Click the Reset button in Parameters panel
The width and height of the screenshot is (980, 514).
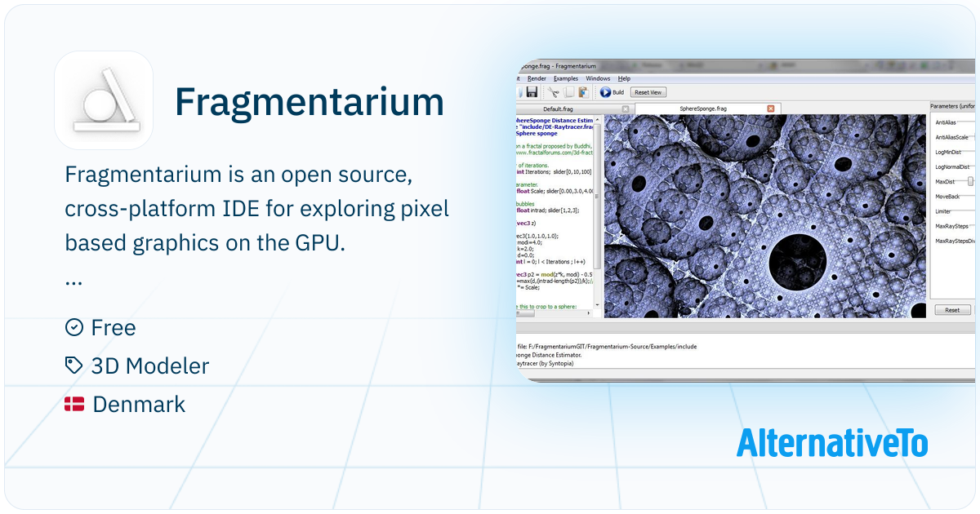tap(952, 310)
